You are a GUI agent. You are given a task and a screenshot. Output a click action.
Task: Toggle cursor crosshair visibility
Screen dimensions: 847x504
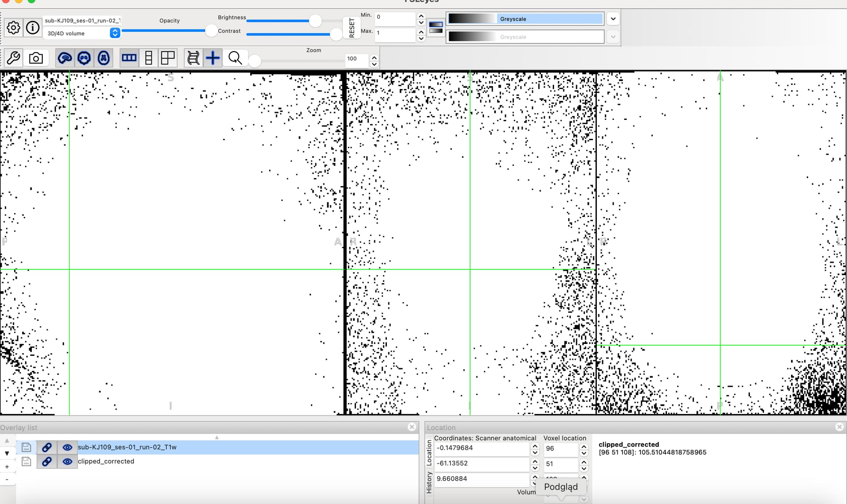click(x=213, y=58)
